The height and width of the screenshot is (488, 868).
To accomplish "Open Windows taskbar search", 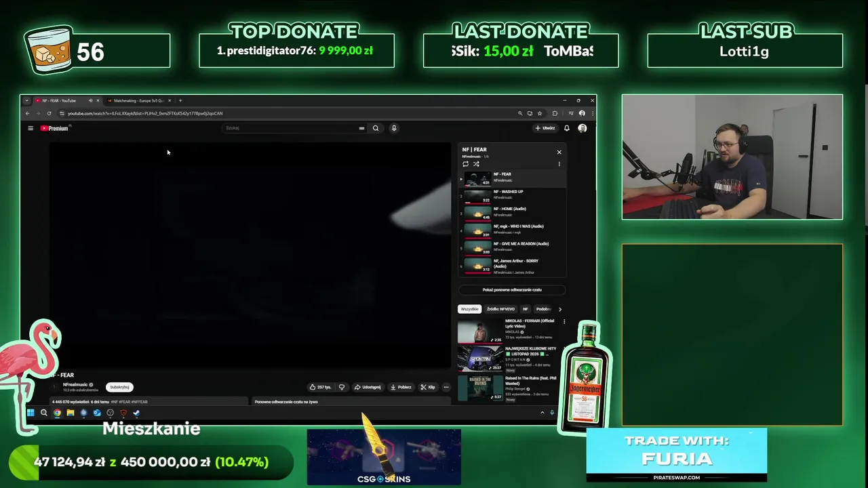I will [x=44, y=413].
